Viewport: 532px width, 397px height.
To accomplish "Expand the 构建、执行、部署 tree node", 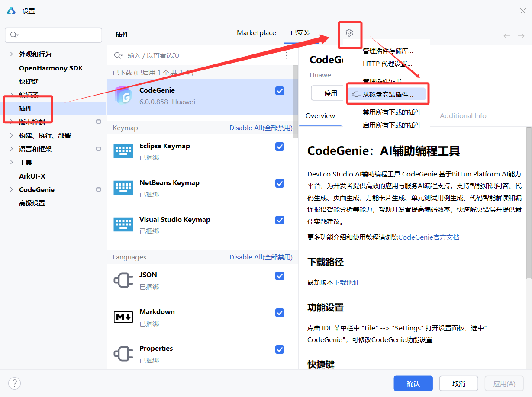I will click(x=11, y=135).
